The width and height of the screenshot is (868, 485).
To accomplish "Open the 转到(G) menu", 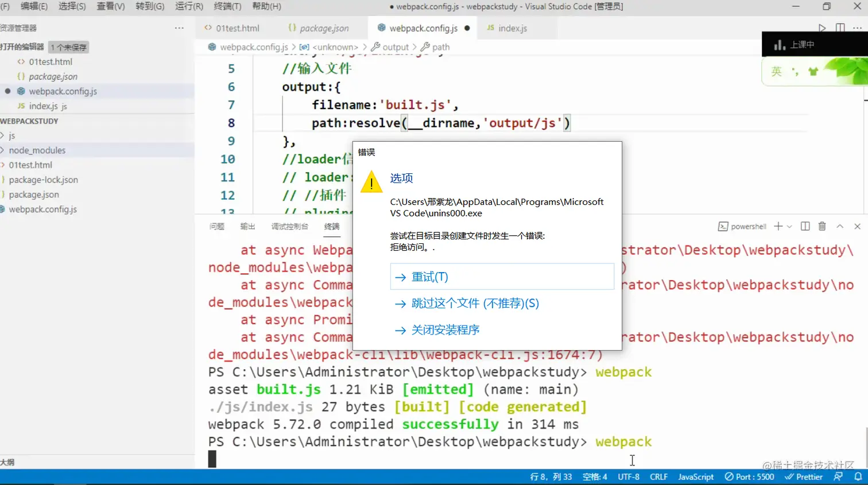I will pyautogui.click(x=150, y=6).
